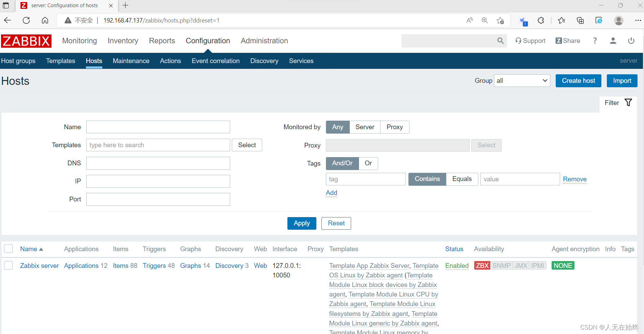644x334 pixels.
Task: Select the Equals tag operator
Action: pyautogui.click(x=462, y=179)
